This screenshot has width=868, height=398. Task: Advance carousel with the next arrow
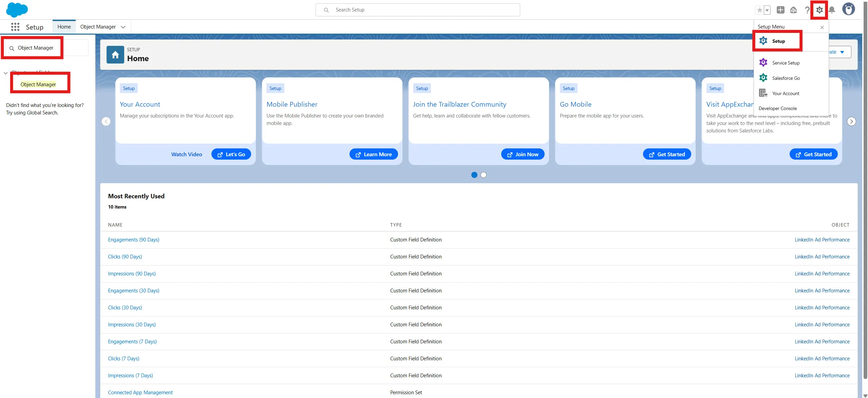click(x=851, y=122)
